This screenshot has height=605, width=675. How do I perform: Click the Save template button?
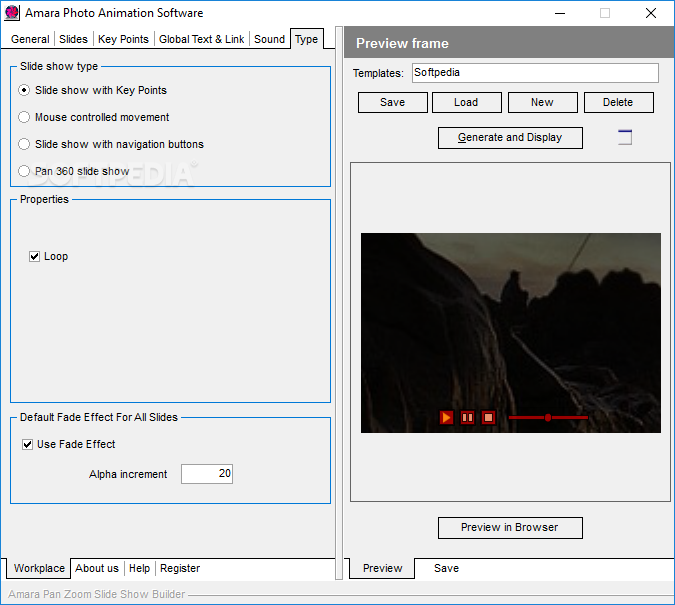(x=393, y=102)
